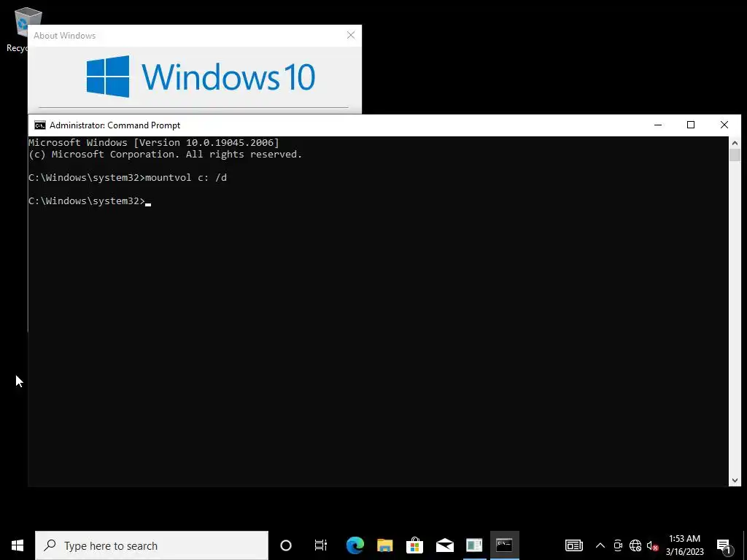Open the clock showing 1:53 AM
Screen dimensions: 747x560
point(684,545)
